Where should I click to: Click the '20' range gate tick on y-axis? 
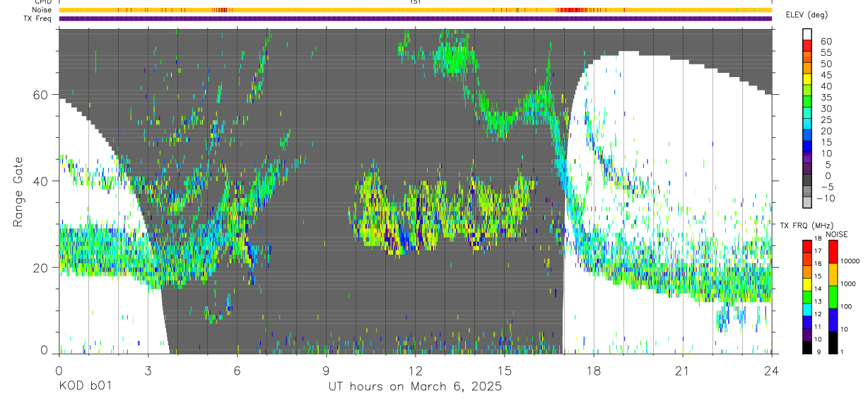(42, 267)
